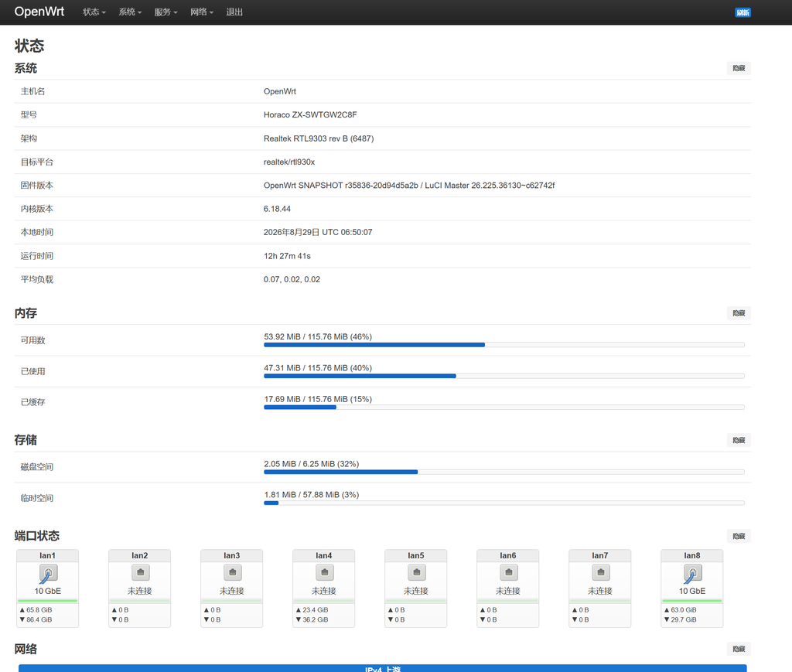This screenshot has width=792, height=672.
Task: Click the lan5 port socket icon
Action: click(417, 572)
